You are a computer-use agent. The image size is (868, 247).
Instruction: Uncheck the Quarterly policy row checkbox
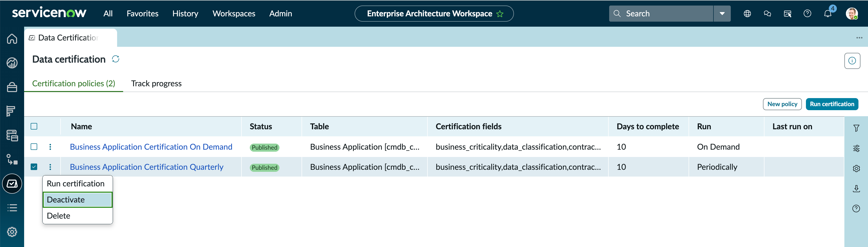[34, 167]
